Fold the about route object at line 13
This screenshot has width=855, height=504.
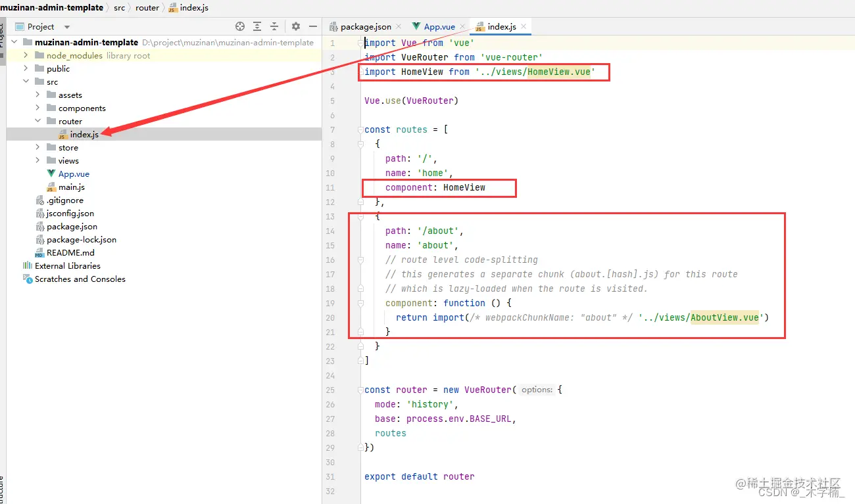pyautogui.click(x=360, y=216)
